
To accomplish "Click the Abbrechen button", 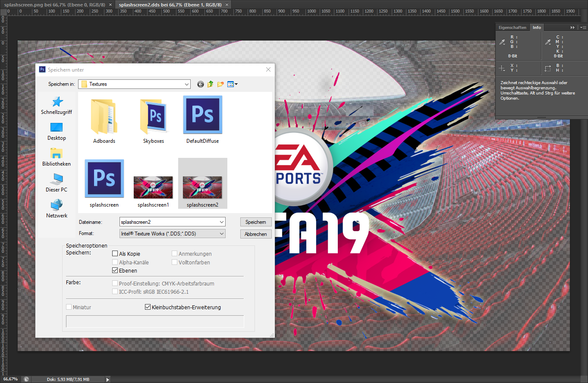I will 256,234.
